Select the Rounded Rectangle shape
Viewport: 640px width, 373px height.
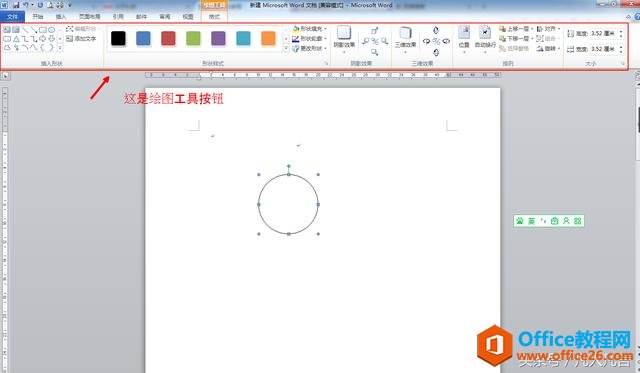[7, 39]
